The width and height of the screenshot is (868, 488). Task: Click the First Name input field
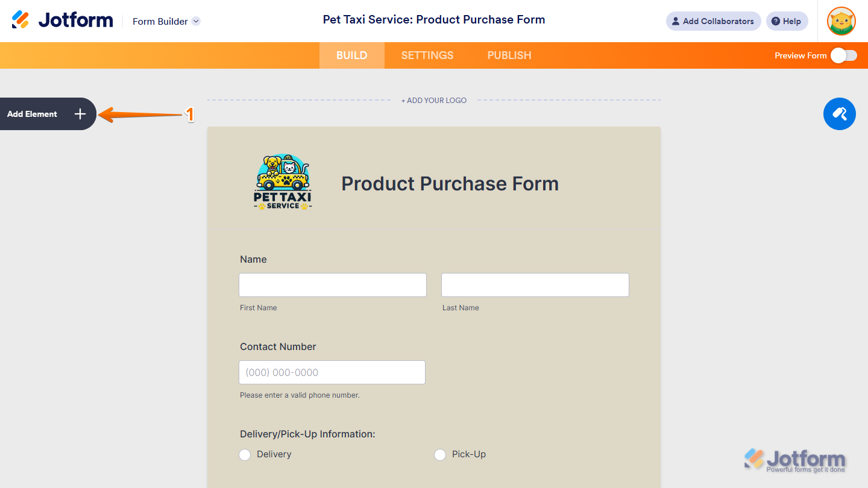click(333, 285)
